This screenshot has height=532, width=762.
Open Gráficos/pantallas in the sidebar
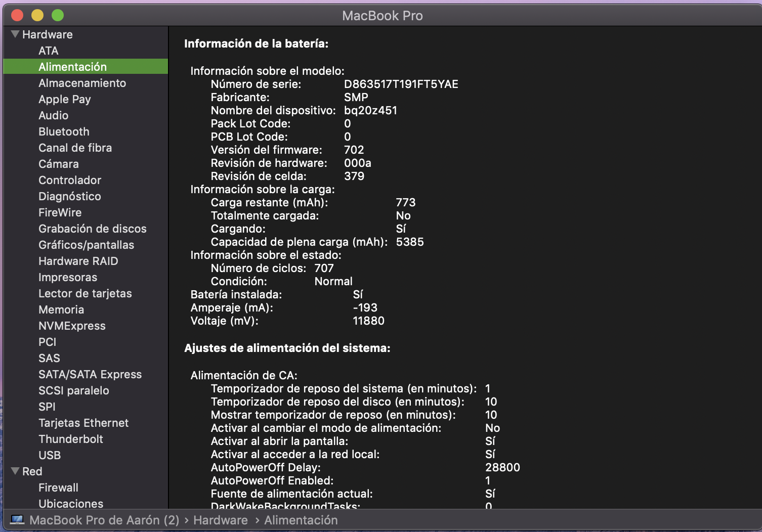(87, 245)
